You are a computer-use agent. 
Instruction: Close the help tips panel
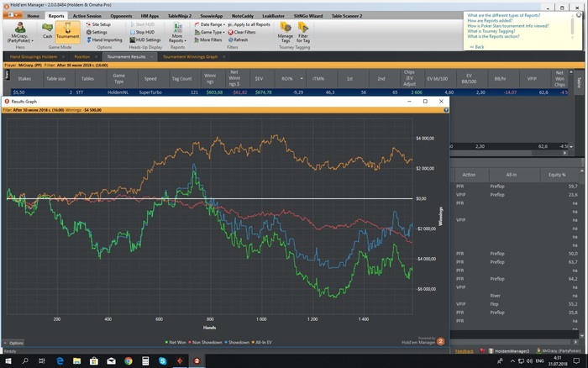coord(579,14)
